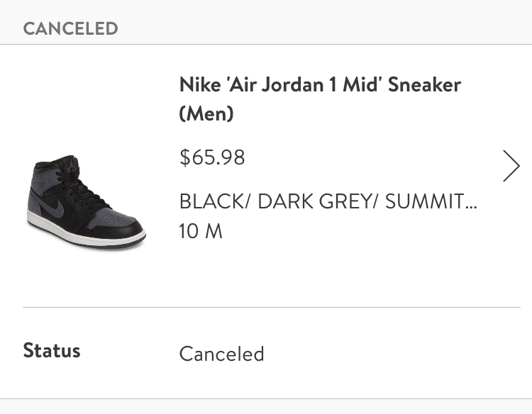Tap the white midsole of the sneaker image
532x414 pixels.
click(85, 234)
